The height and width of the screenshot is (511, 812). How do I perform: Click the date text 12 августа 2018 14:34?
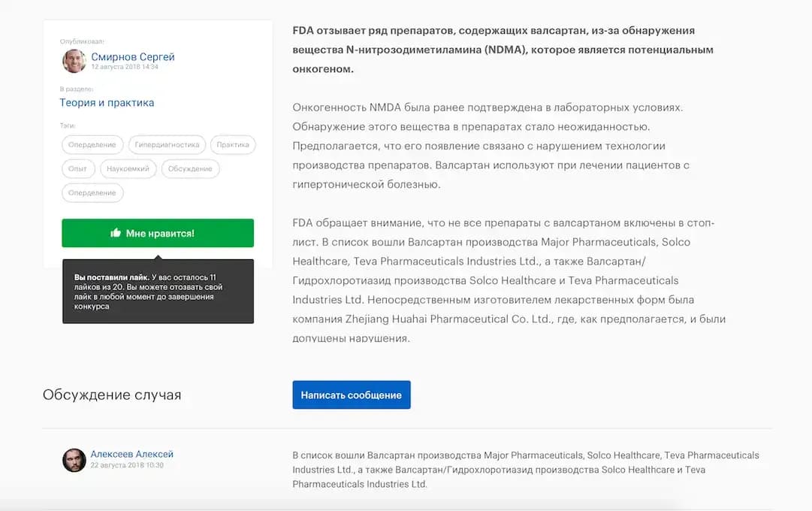pos(125,67)
